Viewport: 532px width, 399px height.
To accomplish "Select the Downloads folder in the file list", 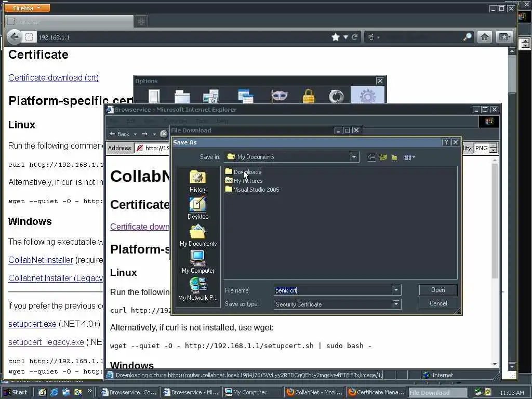I will click(x=243, y=171).
